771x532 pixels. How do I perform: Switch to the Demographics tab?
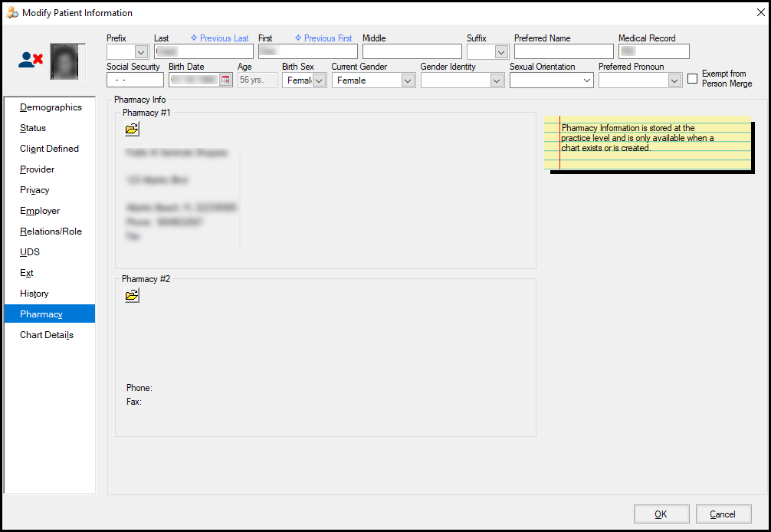click(51, 107)
